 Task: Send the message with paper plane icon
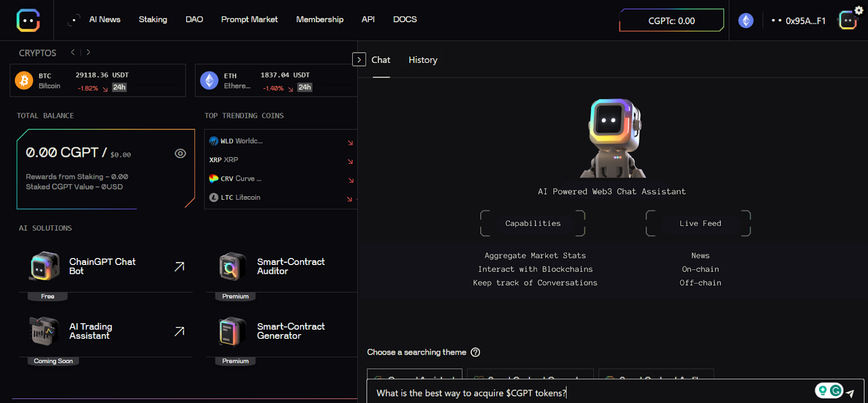[x=850, y=393]
